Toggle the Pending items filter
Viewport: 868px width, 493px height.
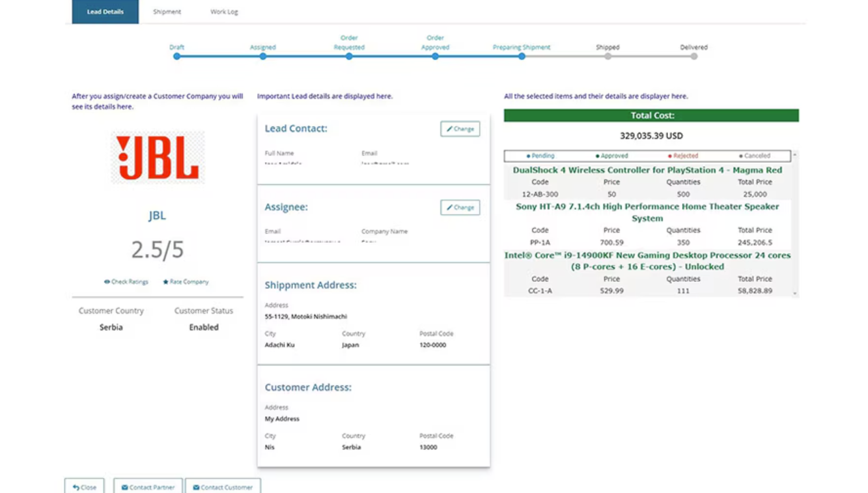click(x=544, y=156)
